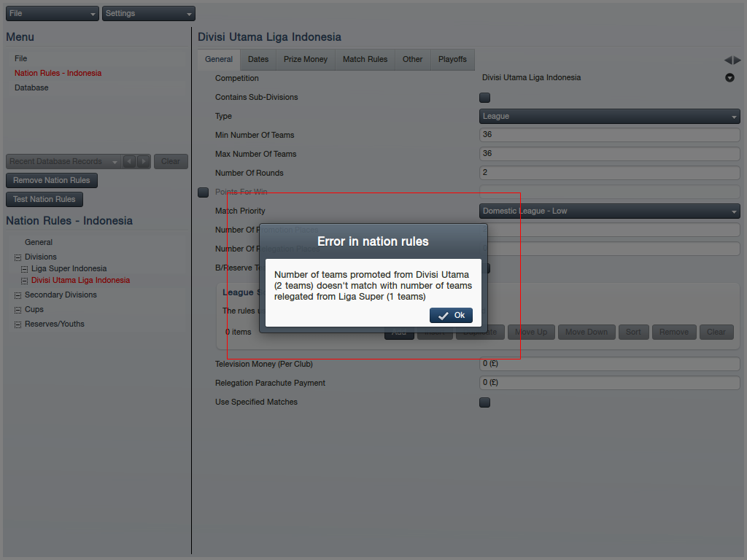Image resolution: width=747 pixels, height=560 pixels.
Task: Click the next record arrow icon
Action: [x=144, y=161]
